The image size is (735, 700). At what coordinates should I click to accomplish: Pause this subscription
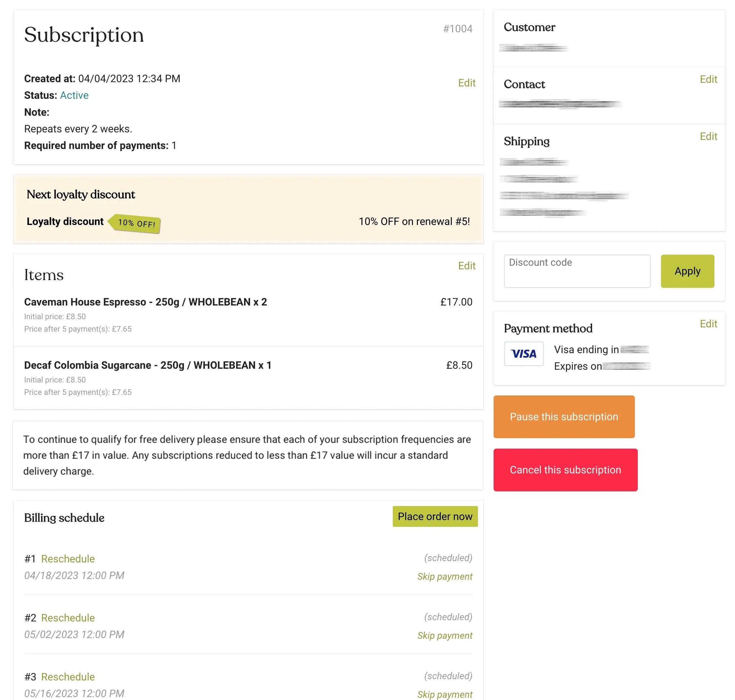564,416
